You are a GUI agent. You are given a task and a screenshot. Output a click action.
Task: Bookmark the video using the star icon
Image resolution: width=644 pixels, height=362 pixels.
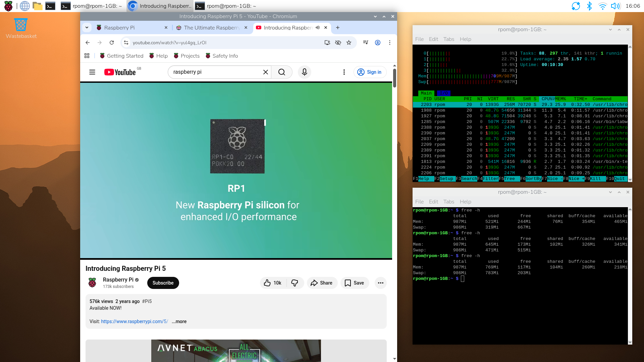pos(349,43)
